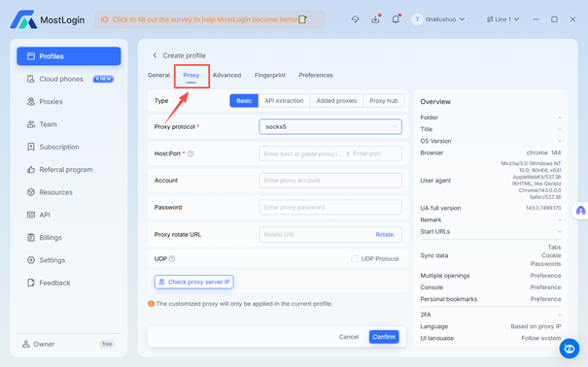Switch to the General tab
588x367 pixels.
[158, 75]
